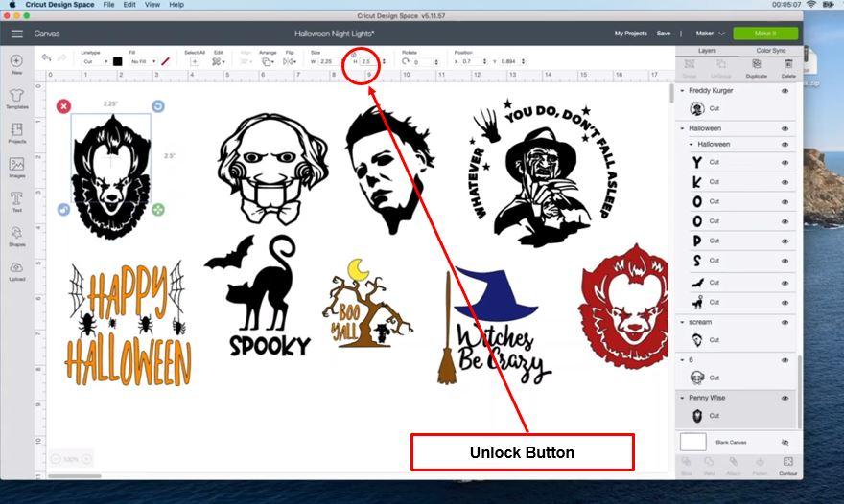This screenshot has height=504, width=844.
Task: Hide the Y letter layer
Action: click(785, 163)
